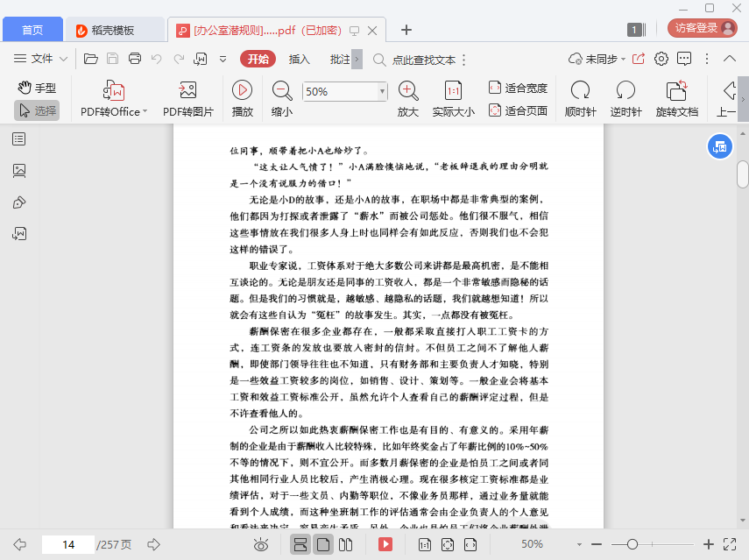Click the print icon
Viewport: 749px width, 560px height.
[135, 59]
